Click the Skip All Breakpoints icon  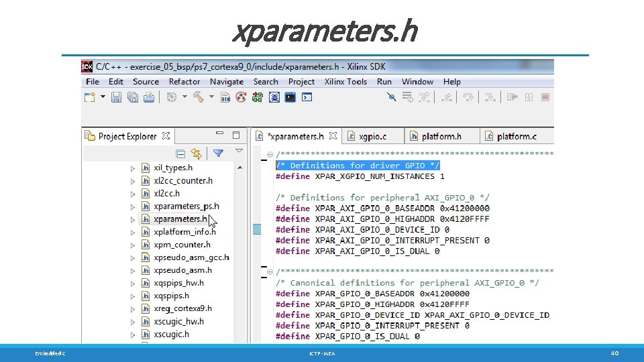[x=391, y=97]
